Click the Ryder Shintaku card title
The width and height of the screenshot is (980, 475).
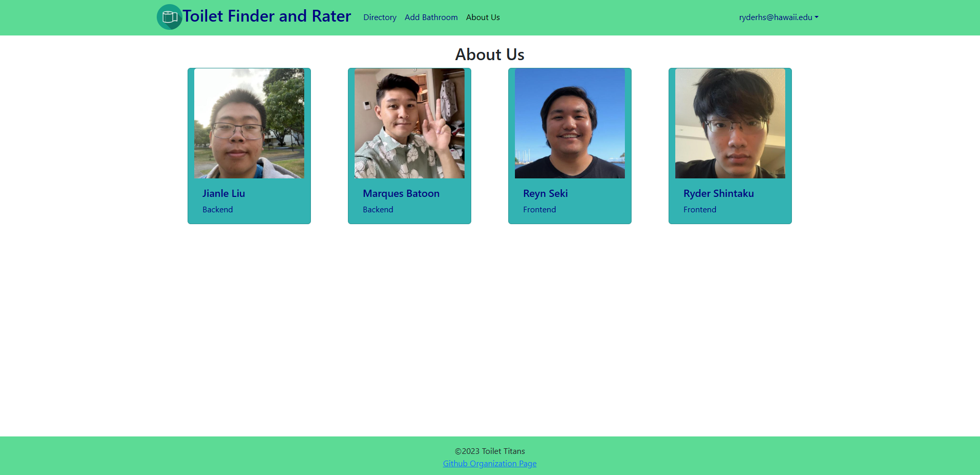718,194
